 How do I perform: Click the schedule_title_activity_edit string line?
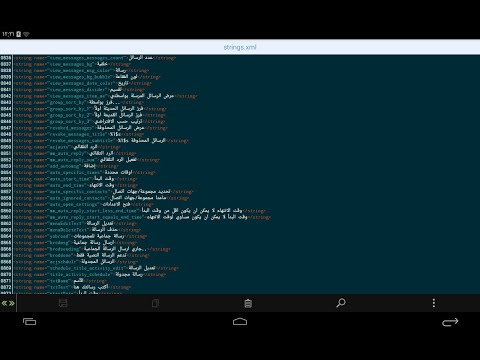[x=96, y=268]
